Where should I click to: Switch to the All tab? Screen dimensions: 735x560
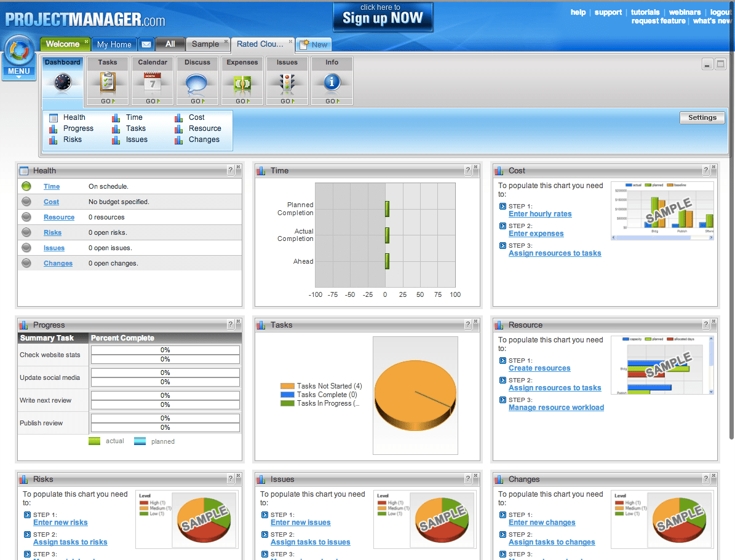(x=170, y=44)
